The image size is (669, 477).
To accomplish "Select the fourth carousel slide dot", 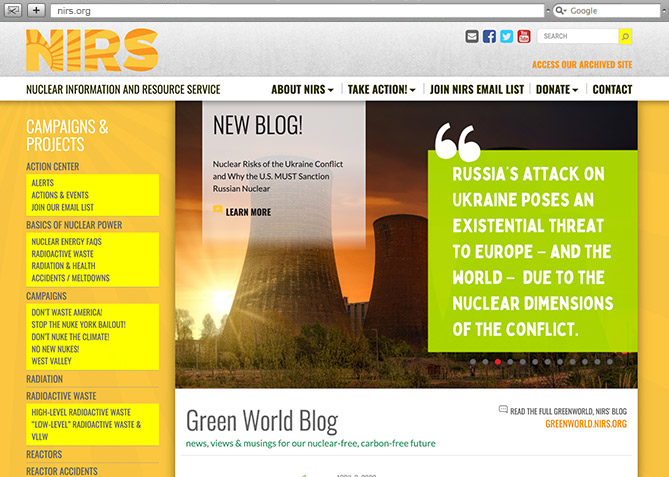I will (x=510, y=361).
